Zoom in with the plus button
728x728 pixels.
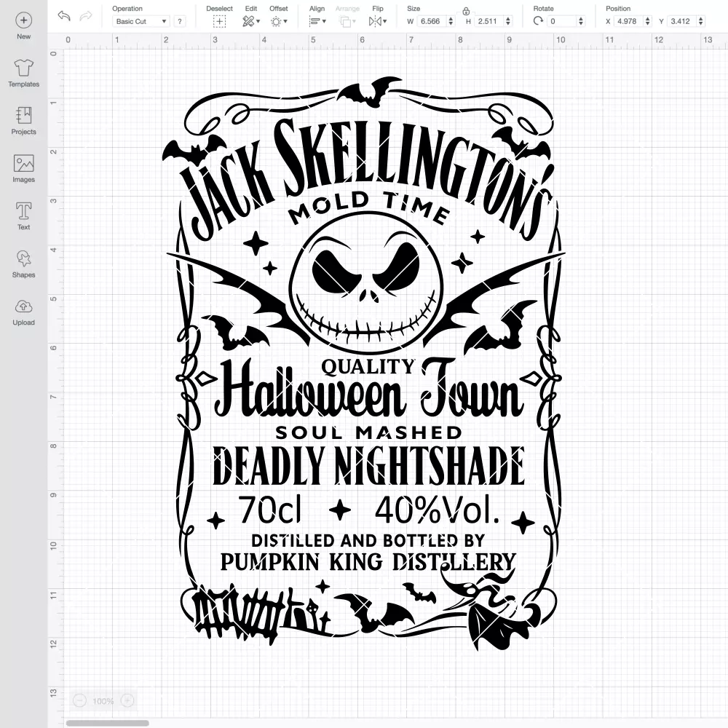coord(127,700)
